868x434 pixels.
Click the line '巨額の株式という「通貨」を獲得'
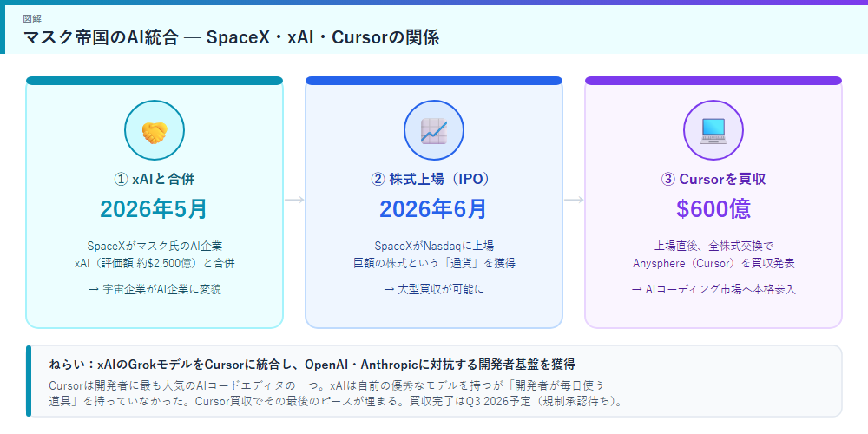pos(434,263)
